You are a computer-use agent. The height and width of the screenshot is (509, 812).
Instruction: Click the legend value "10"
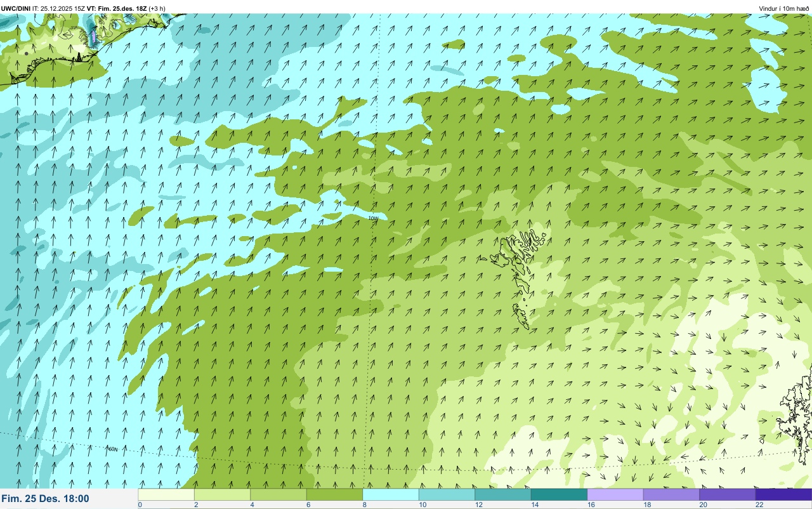point(422,505)
